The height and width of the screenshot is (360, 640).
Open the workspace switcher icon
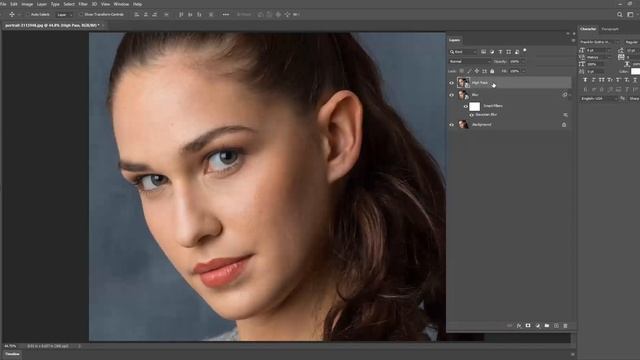click(630, 14)
